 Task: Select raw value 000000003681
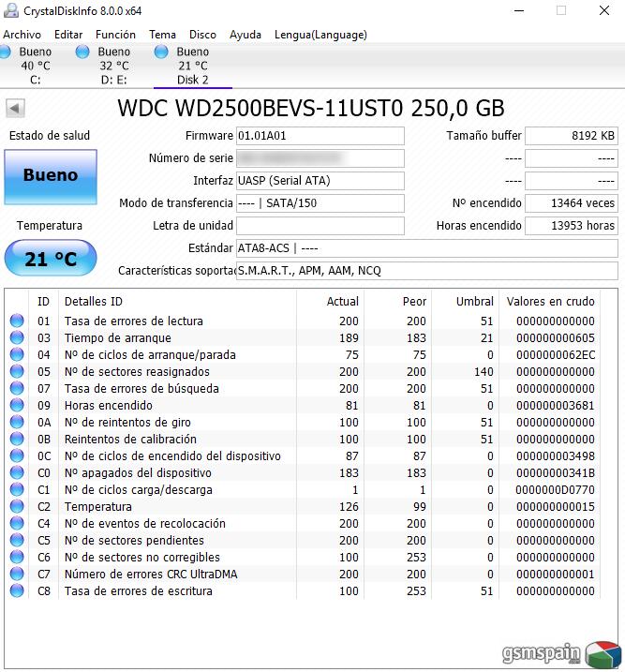click(555, 405)
